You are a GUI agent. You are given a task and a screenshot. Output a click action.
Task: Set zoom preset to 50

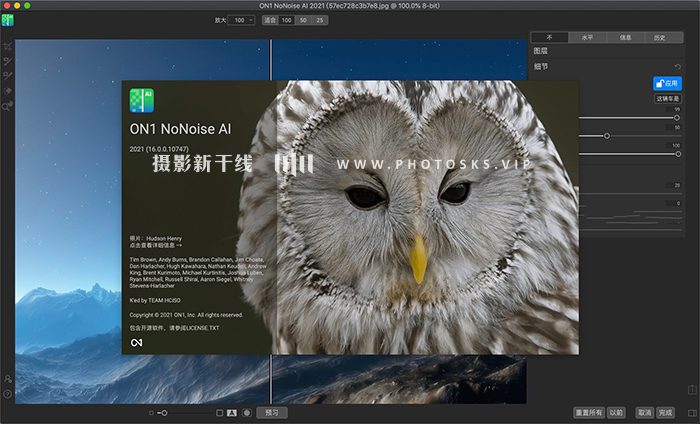point(303,20)
